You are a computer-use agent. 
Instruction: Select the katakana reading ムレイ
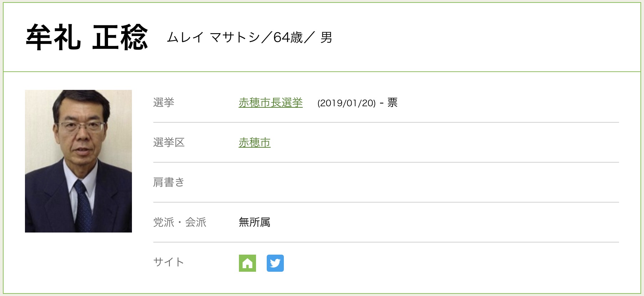pyautogui.click(x=185, y=37)
